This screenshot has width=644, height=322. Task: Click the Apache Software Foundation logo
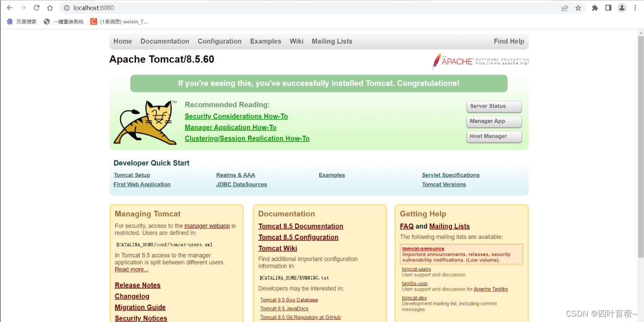[x=480, y=61]
